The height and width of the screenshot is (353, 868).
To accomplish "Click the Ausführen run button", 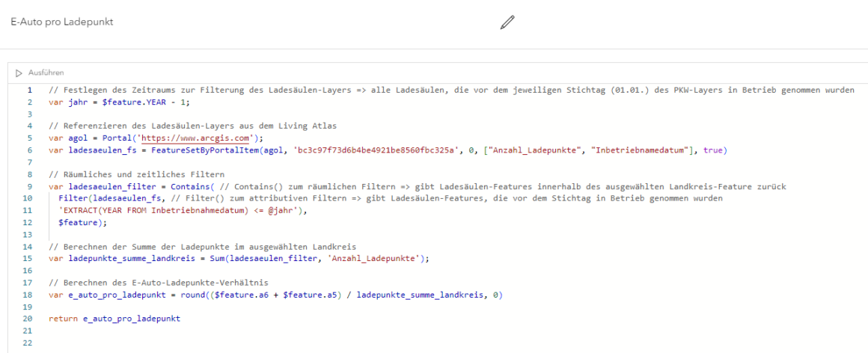I will point(40,73).
